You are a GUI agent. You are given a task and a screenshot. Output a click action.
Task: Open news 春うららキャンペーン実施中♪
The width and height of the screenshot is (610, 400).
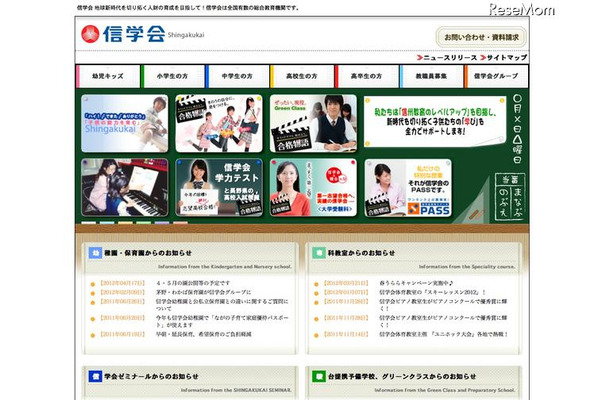point(416,283)
